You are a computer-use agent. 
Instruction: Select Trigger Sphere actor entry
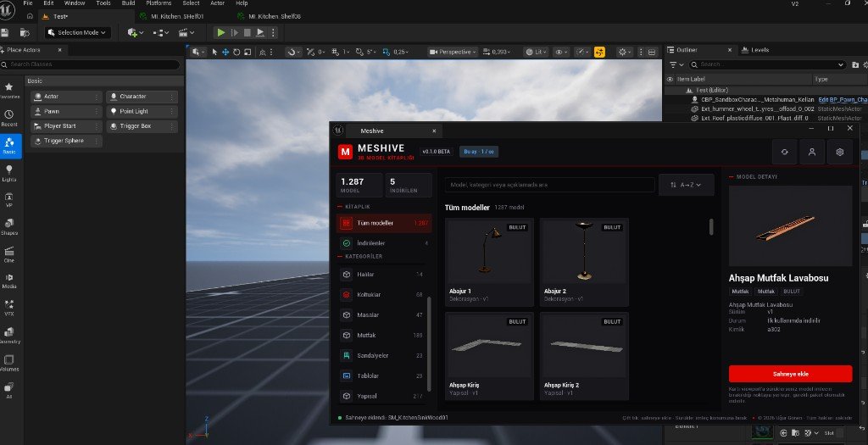tap(66, 142)
